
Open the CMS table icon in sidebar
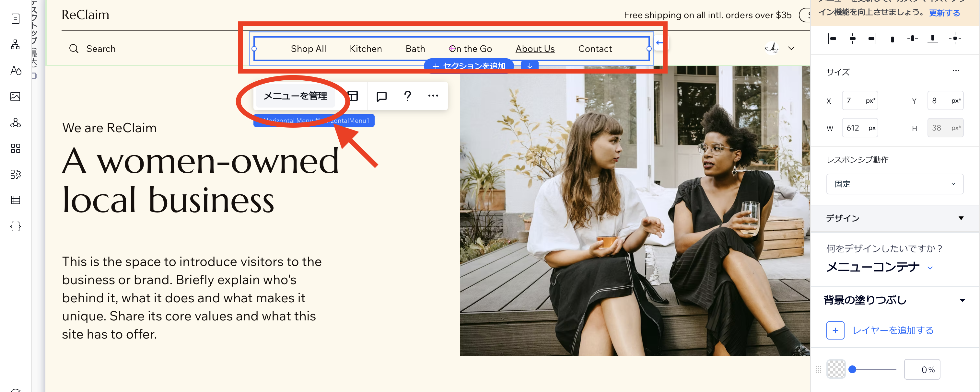(x=15, y=200)
